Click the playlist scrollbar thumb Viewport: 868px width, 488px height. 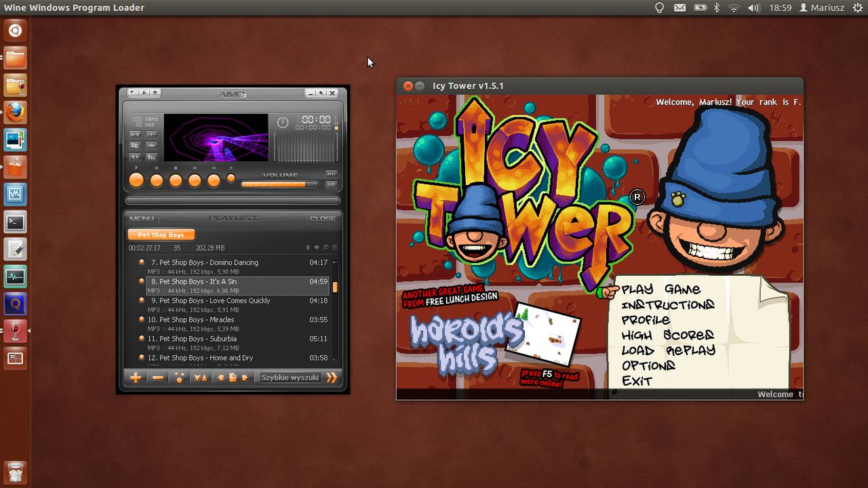click(335, 287)
